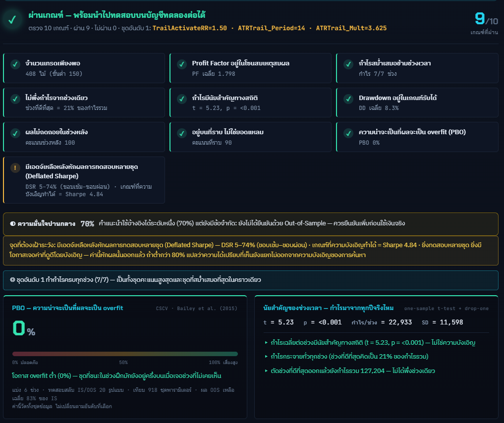Click the check icon on the 7/7 periods card
Screen dimensions: 504x423
tap(348, 64)
